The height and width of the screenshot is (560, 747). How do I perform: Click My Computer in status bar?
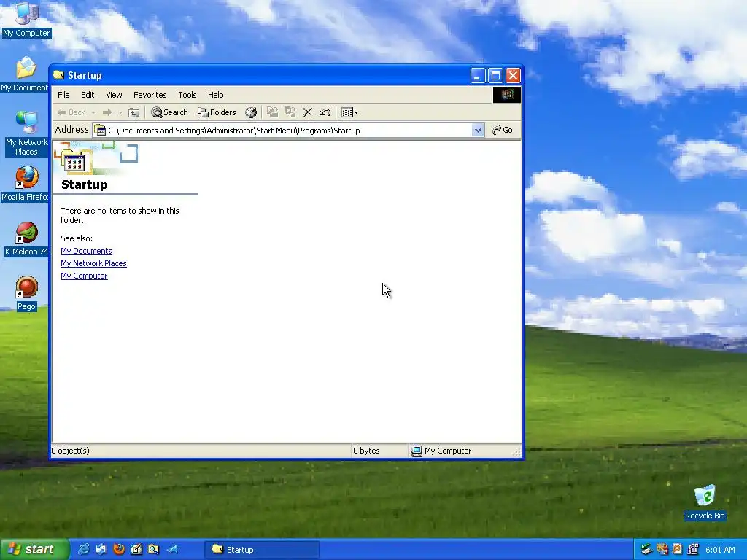tap(441, 451)
